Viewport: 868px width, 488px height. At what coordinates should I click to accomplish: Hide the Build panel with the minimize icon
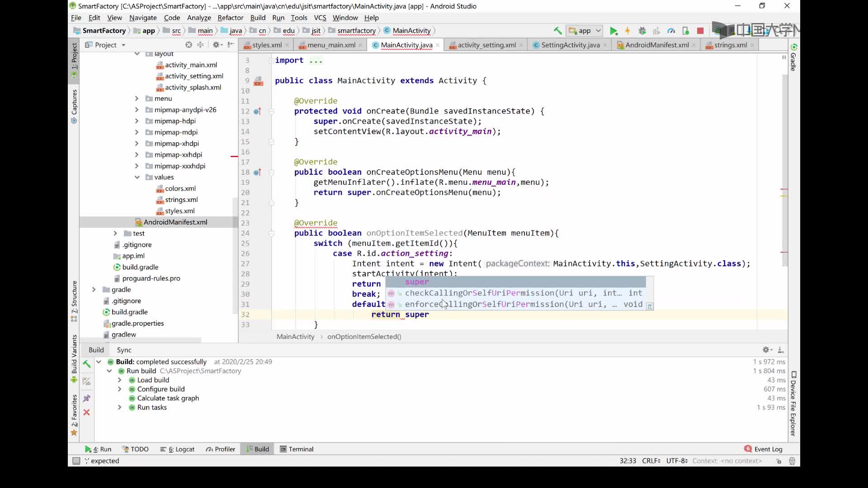tap(781, 350)
